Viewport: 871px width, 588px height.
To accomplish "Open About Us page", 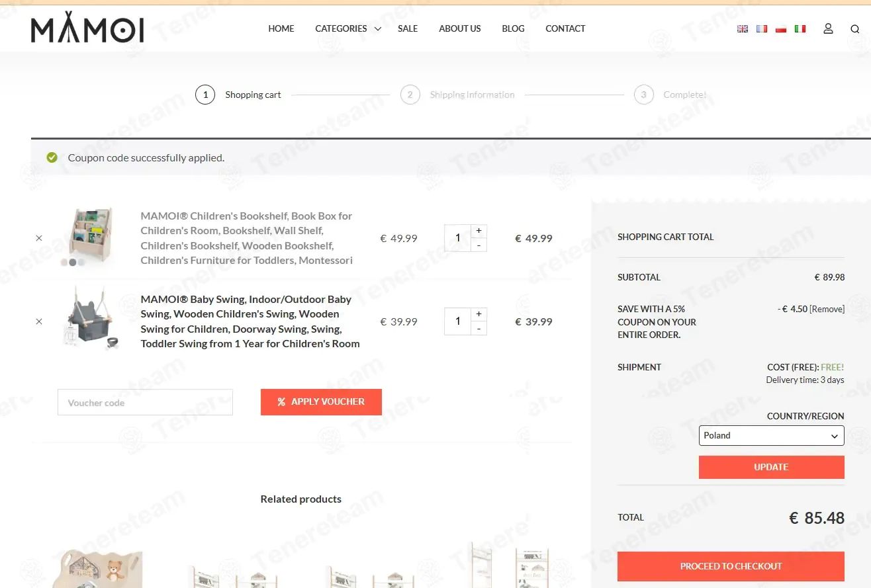I will [x=460, y=28].
